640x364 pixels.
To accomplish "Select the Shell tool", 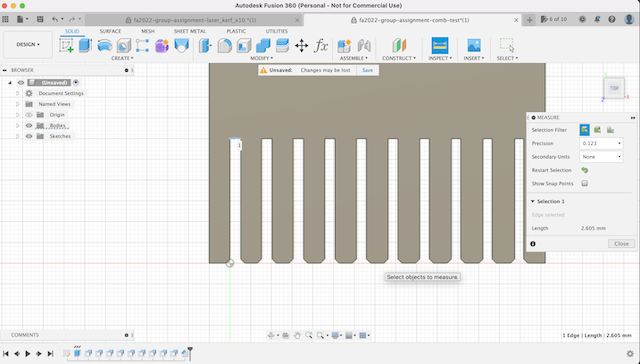I will [244, 46].
